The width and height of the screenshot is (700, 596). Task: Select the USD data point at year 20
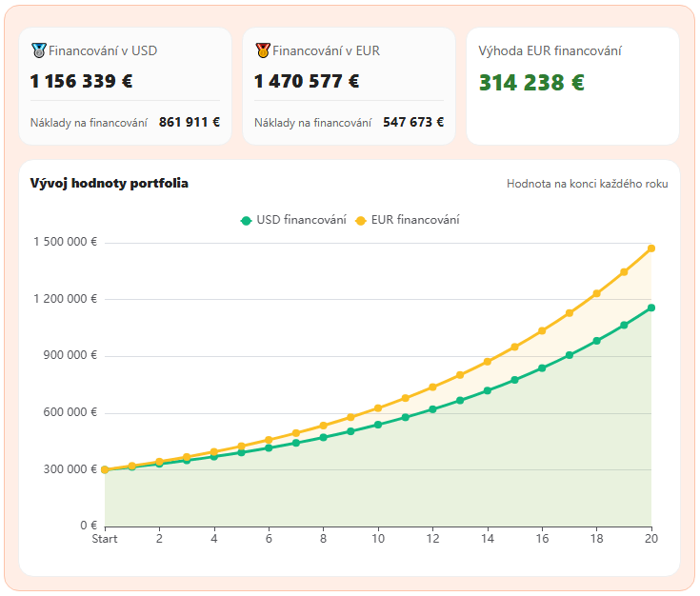coord(651,308)
